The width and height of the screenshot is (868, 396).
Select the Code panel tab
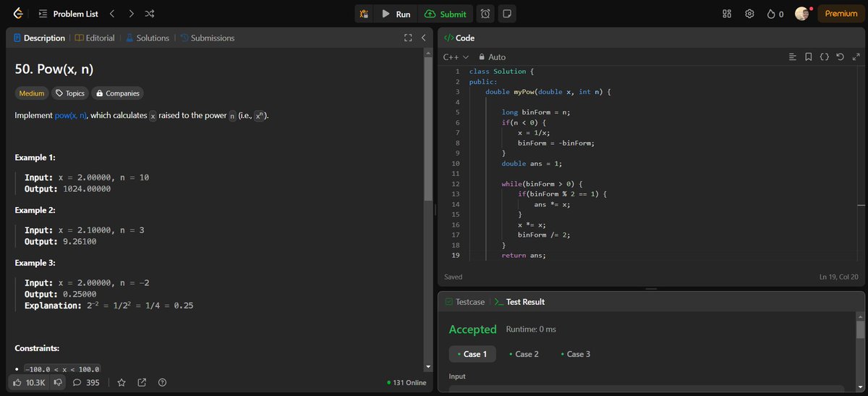[x=459, y=38]
